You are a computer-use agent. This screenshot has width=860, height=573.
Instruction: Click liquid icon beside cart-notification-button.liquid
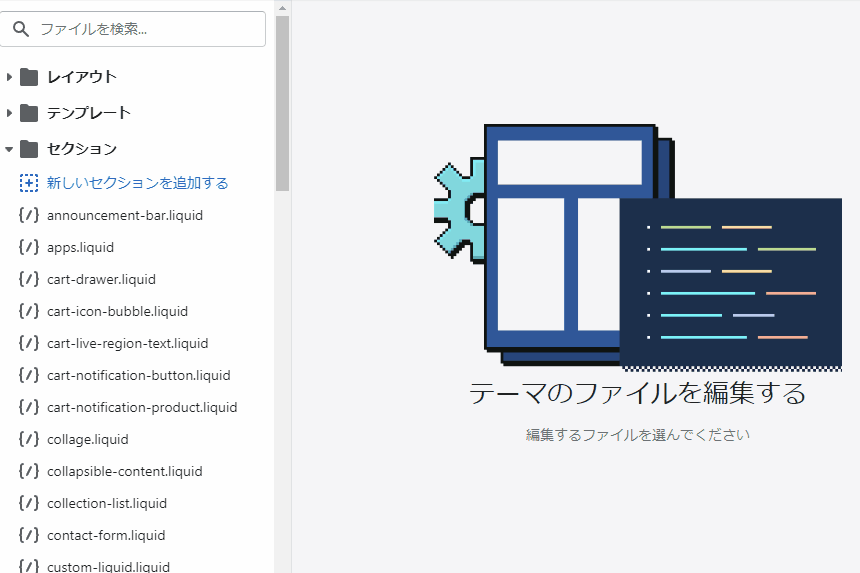click(x=29, y=375)
